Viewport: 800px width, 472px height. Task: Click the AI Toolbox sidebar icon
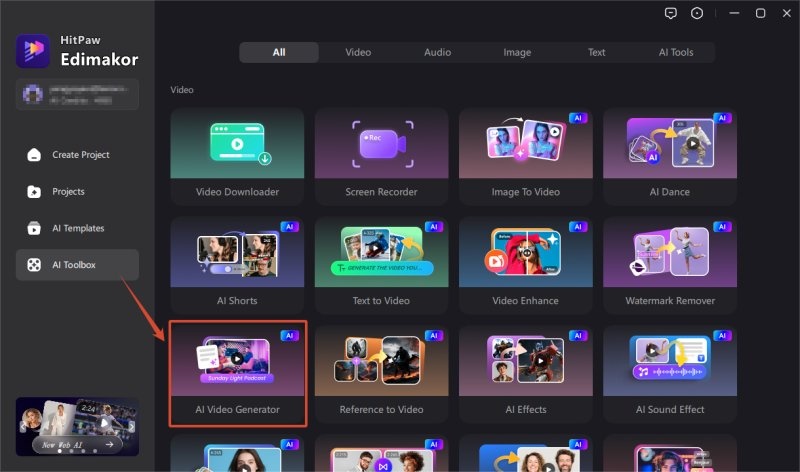(34, 265)
